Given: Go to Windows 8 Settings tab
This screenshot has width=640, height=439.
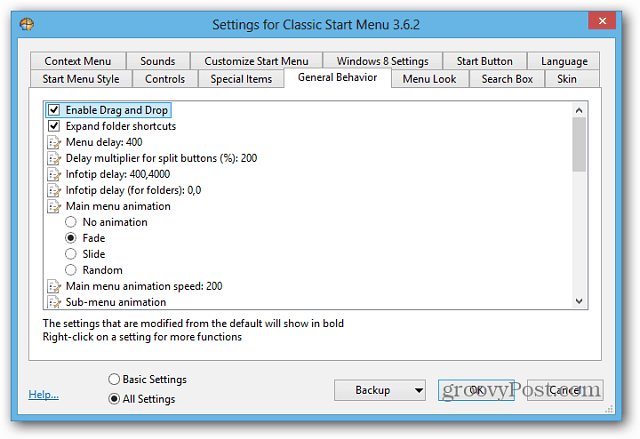Looking at the screenshot, I should [x=382, y=61].
